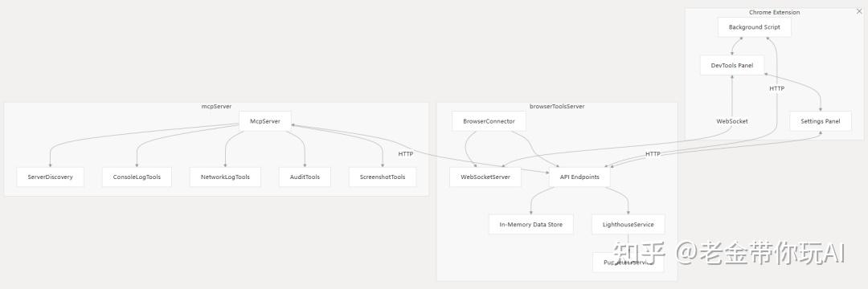868x289 pixels.
Task: Select the McpServer node
Action: click(x=265, y=121)
